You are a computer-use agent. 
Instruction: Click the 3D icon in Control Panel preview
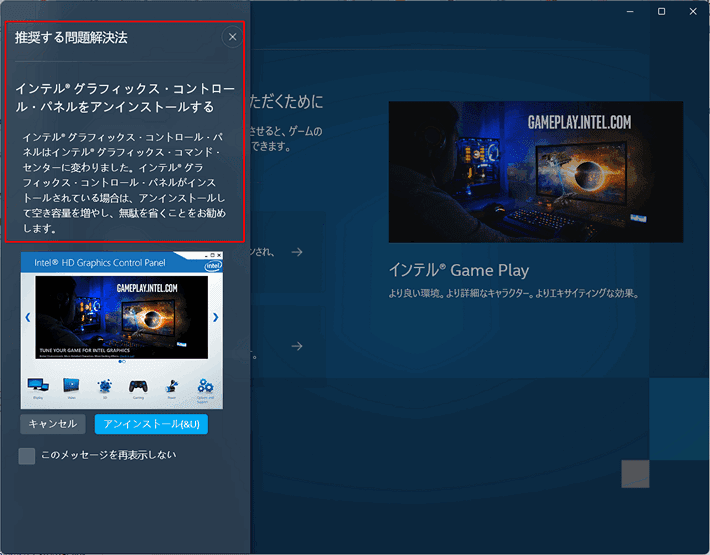click(x=105, y=386)
